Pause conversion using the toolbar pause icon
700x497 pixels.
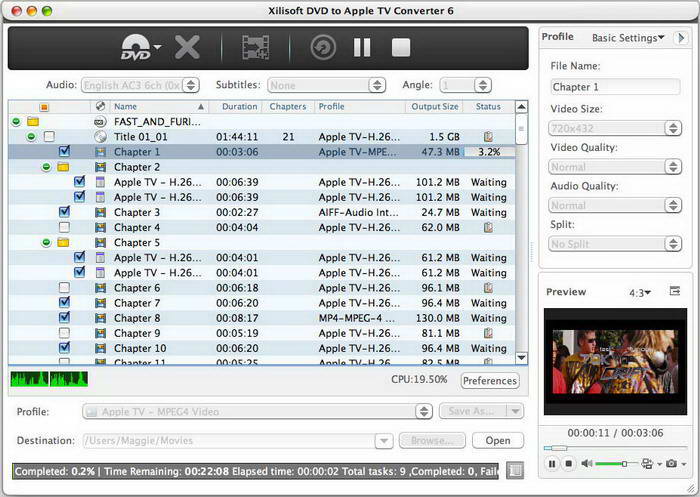pyautogui.click(x=362, y=47)
